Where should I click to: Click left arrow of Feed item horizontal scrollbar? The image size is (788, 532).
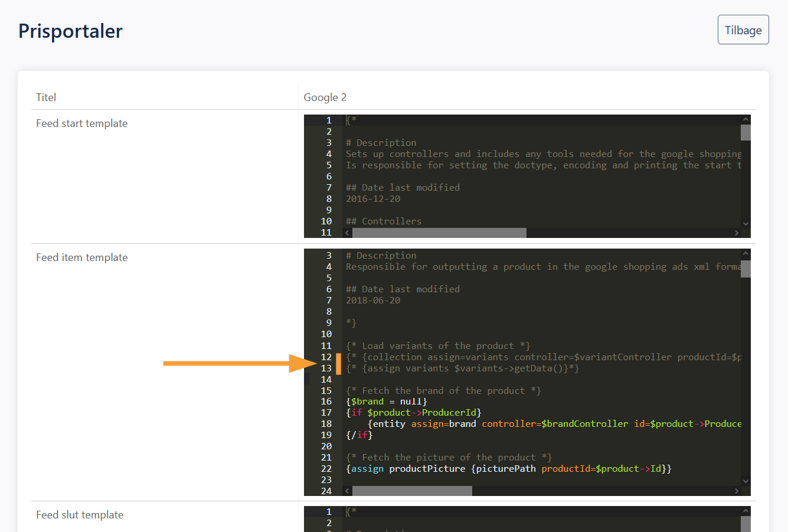click(x=347, y=491)
